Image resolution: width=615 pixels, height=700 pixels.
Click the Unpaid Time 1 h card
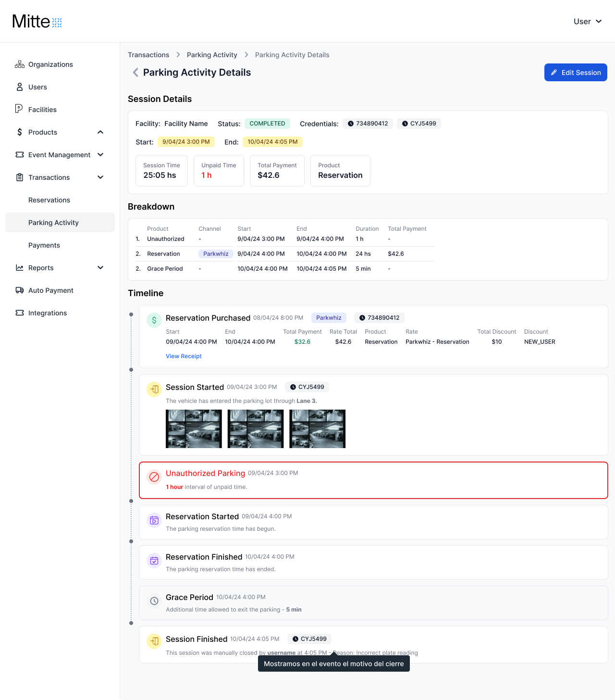tap(219, 171)
